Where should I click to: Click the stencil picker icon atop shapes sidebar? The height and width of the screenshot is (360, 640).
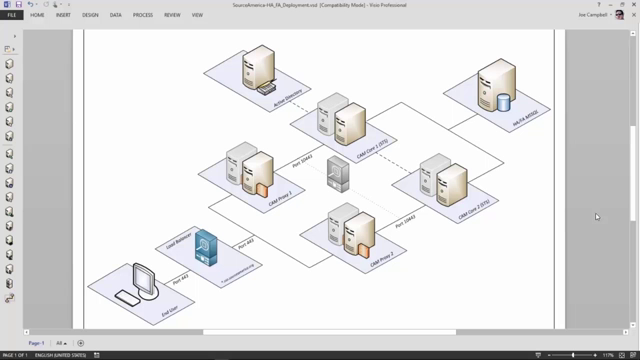coord(7,49)
